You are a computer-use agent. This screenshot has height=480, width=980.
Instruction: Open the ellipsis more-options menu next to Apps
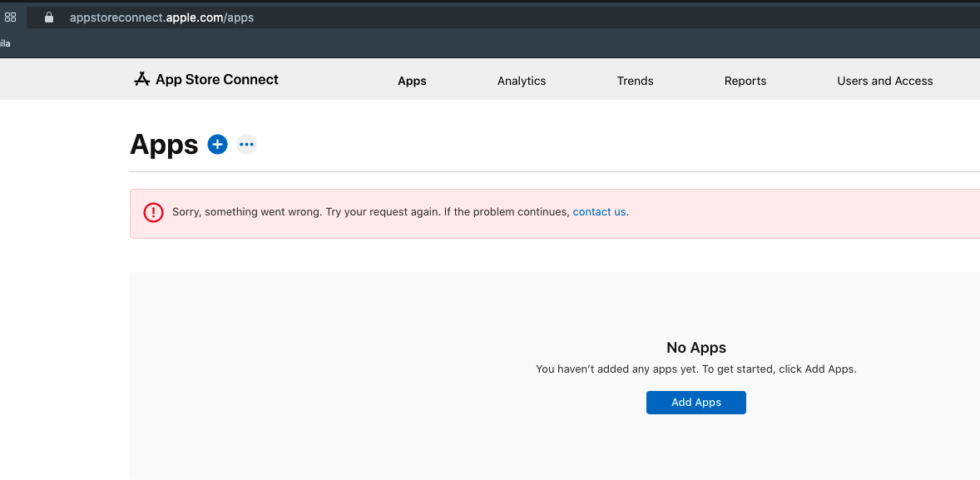pos(246,145)
